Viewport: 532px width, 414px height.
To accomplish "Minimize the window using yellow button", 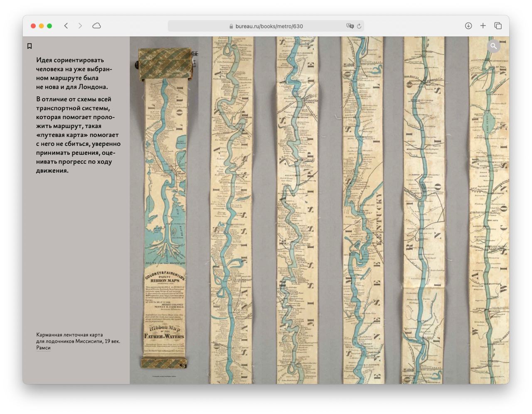I will tap(41, 26).
